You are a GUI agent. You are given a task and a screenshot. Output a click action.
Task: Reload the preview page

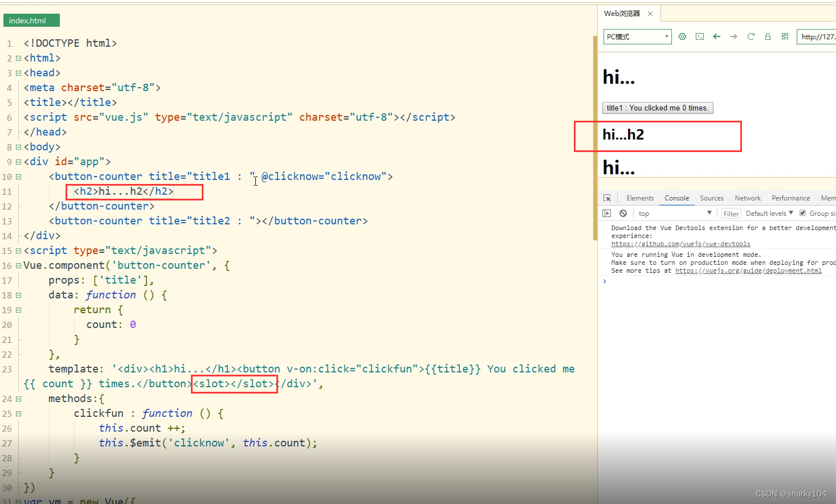coord(751,36)
